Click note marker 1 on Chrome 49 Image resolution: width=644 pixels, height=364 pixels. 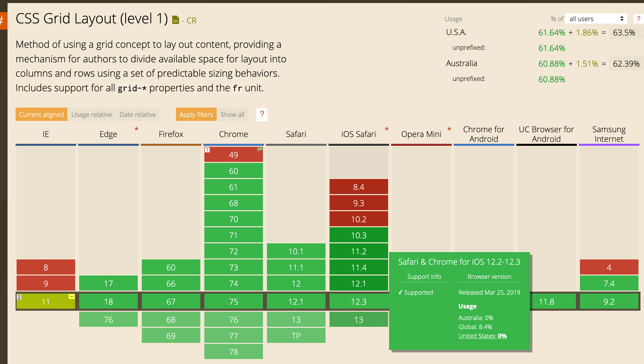(x=207, y=150)
